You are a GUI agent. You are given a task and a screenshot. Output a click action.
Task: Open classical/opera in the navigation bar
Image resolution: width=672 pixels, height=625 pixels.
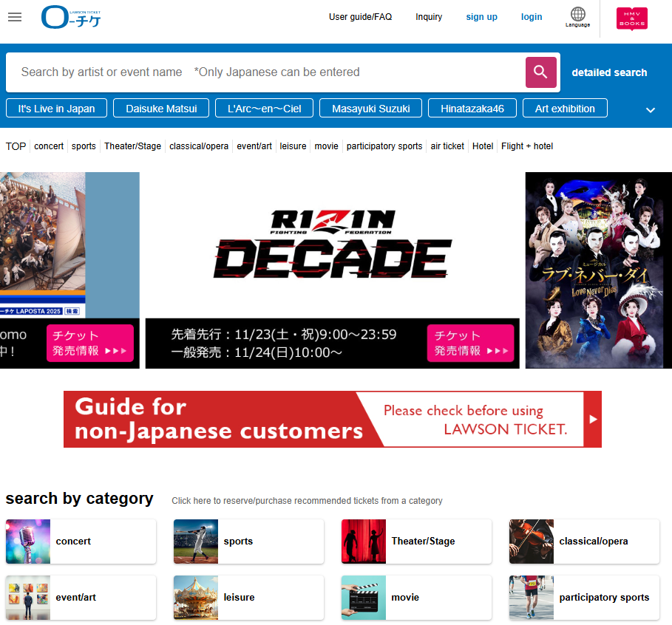(199, 146)
